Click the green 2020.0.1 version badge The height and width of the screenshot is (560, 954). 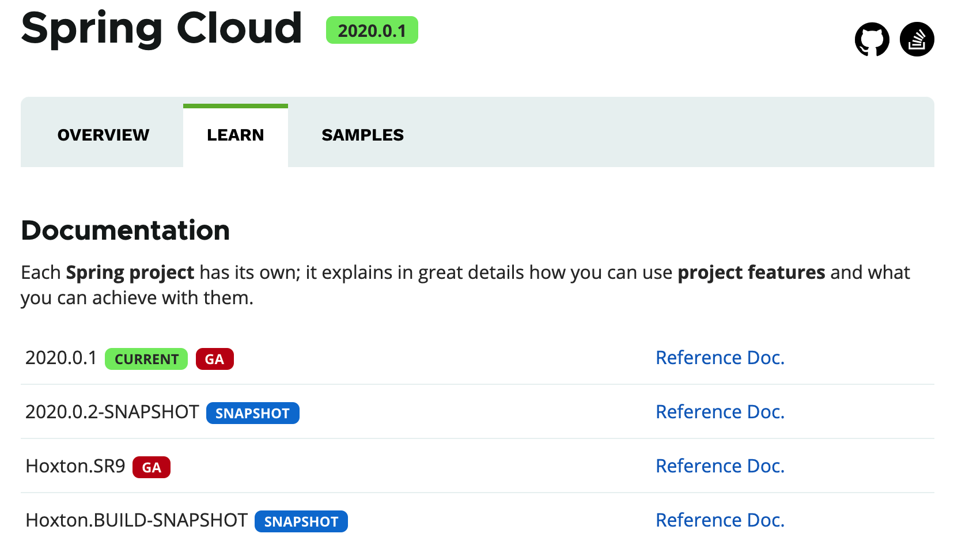tap(372, 31)
